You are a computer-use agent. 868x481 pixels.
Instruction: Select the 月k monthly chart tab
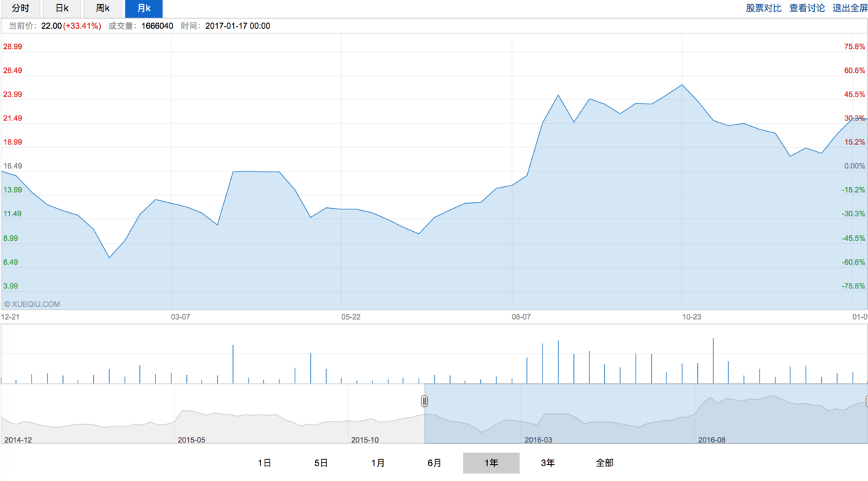pyautogui.click(x=143, y=8)
